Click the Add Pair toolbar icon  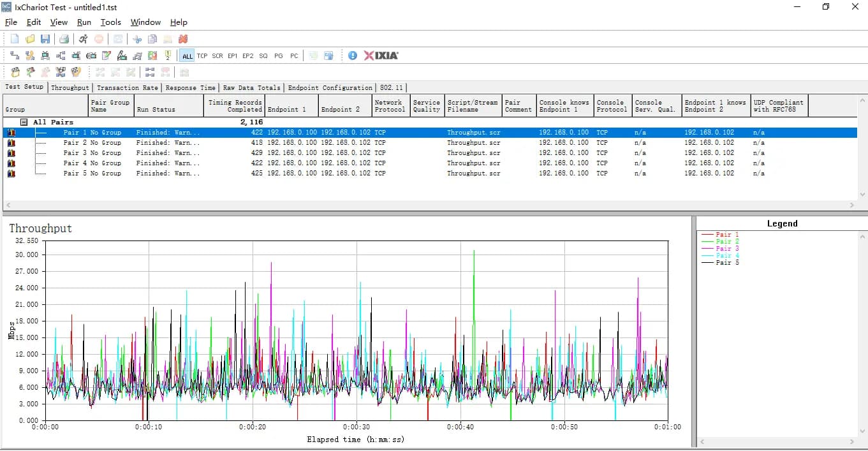pyautogui.click(x=15, y=55)
